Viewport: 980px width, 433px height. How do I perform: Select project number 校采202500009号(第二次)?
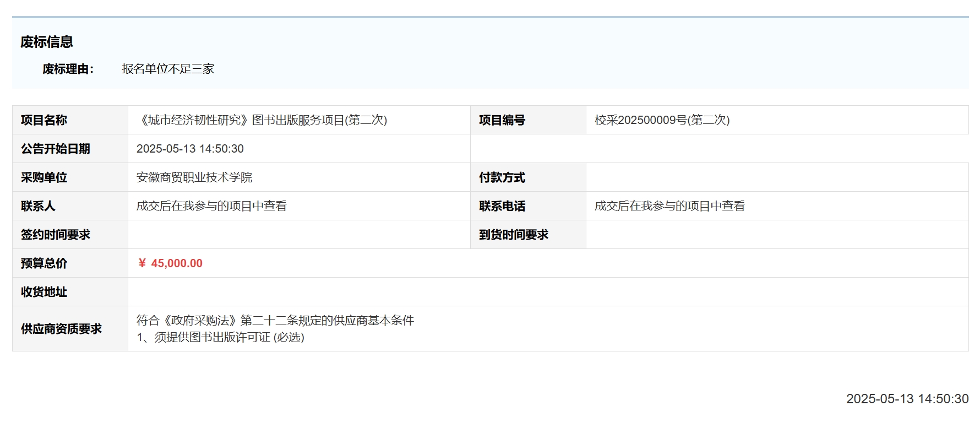[x=662, y=120]
